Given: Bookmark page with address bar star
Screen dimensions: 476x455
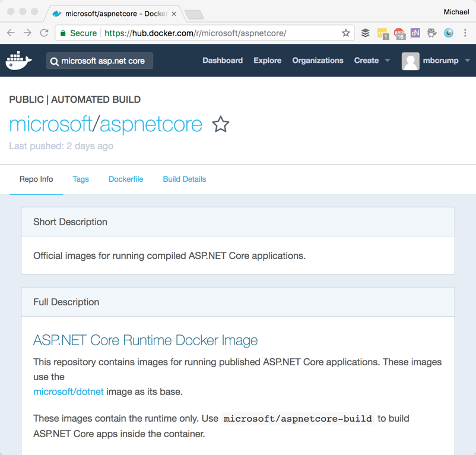Looking at the screenshot, I should [346, 33].
